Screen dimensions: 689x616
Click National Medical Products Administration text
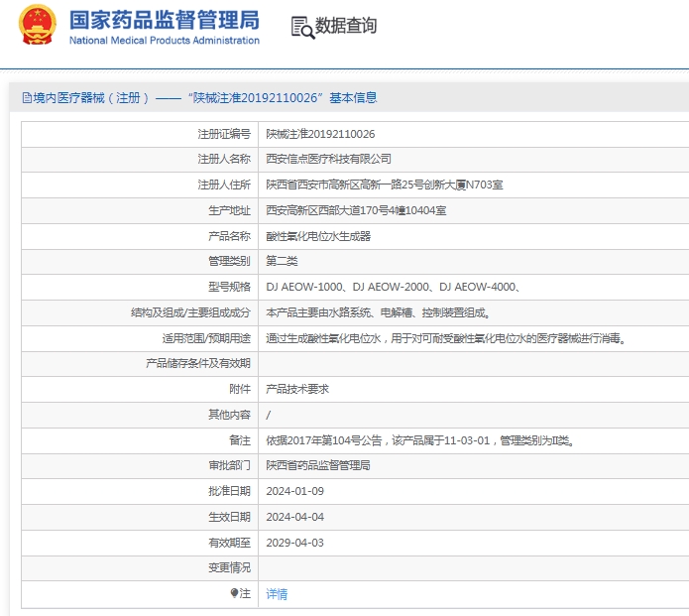click(x=165, y=41)
